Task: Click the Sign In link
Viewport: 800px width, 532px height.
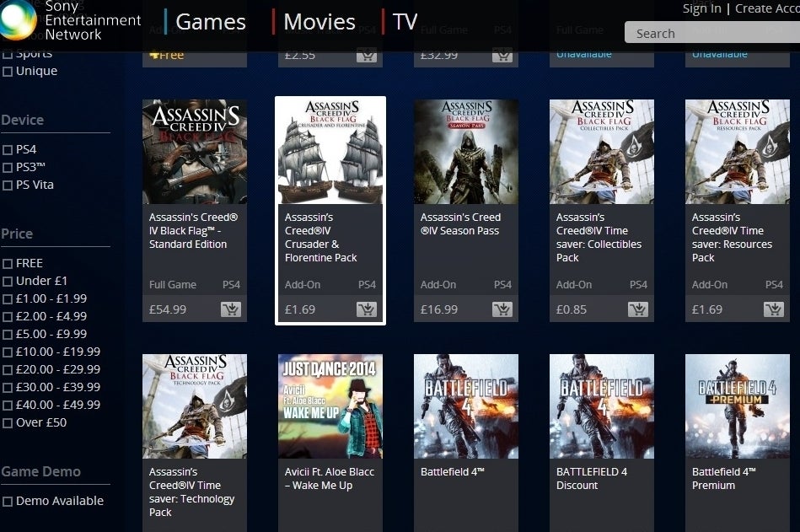Action: click(701, 8)
